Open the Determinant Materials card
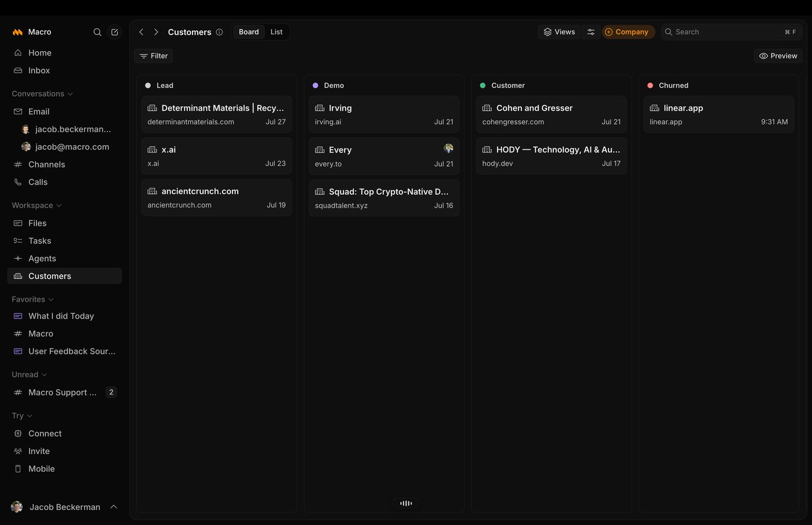The width and height of the screenshot is (812, 525). [216, 114]
